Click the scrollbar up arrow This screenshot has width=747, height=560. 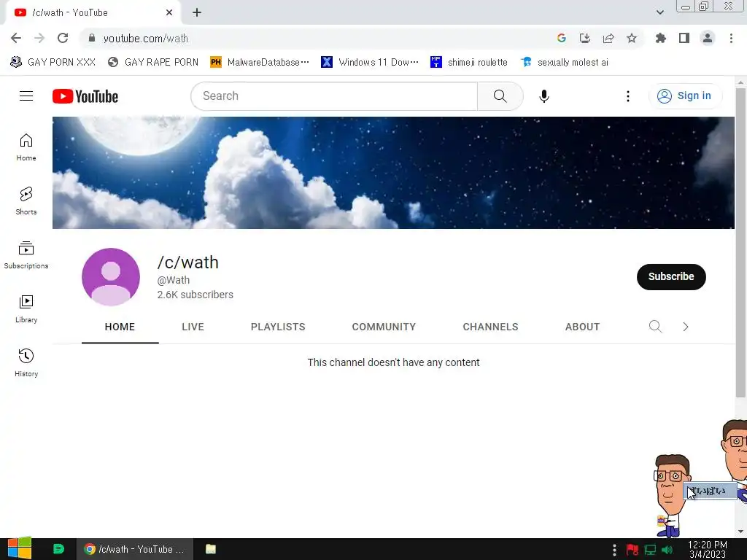click(740, 82)
